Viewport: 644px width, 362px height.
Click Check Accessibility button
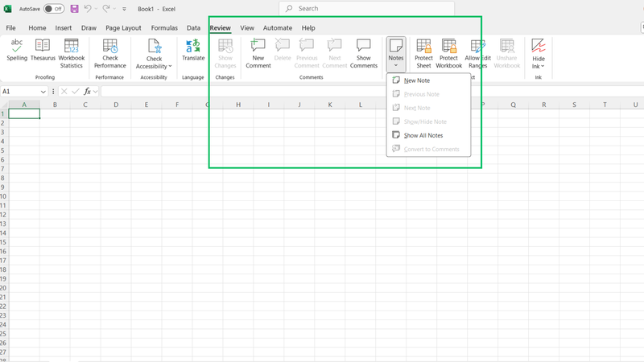pyautogui.click(x=154, y=54)
